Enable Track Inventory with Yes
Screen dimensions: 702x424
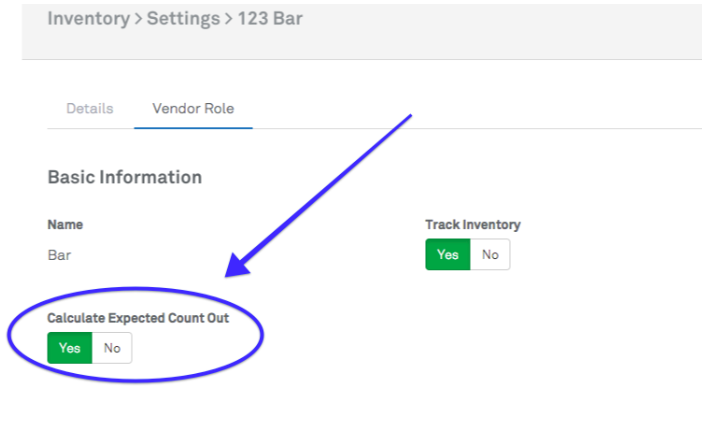(448, 255)
